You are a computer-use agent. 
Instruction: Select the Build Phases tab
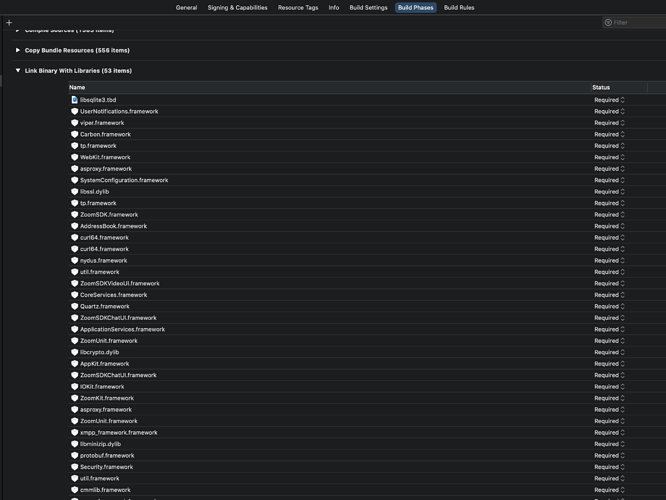click(x=415, y=8)
